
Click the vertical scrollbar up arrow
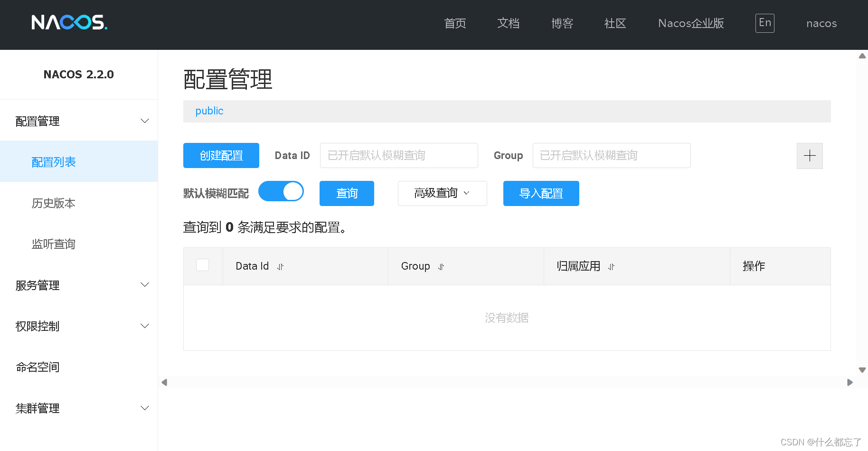coord(862,56)
